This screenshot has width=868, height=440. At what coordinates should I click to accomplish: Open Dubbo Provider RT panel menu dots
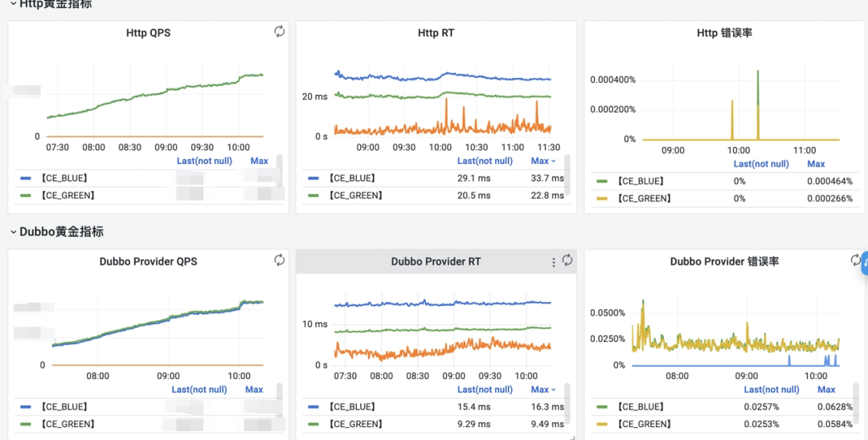click(553, 262)
